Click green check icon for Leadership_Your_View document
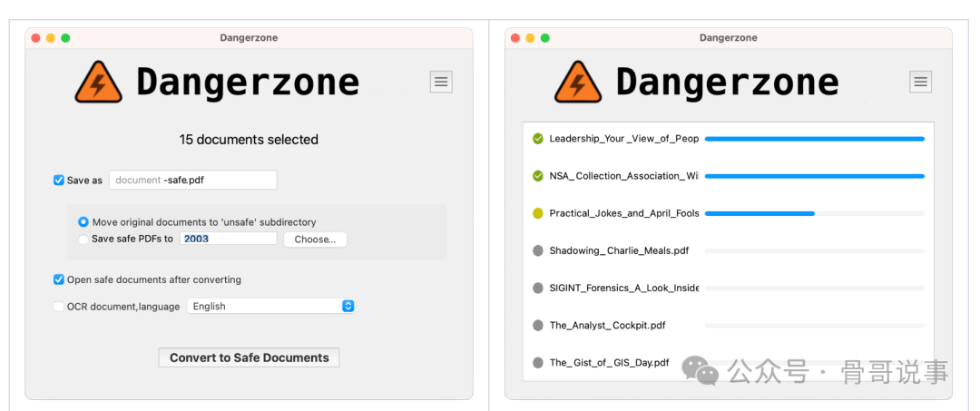The width and height of the screenshot is (980, 411). pos(537,139)
